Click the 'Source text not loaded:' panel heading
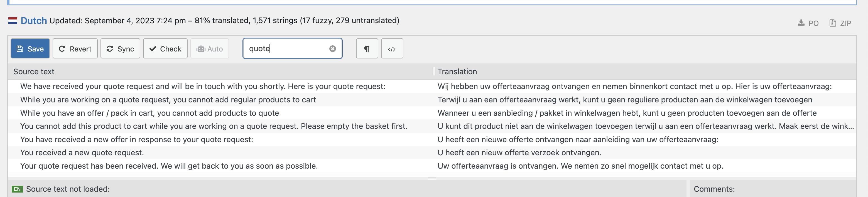Image resolution: width=868 pixels, height=197 pixels. [x=68, y=189]
